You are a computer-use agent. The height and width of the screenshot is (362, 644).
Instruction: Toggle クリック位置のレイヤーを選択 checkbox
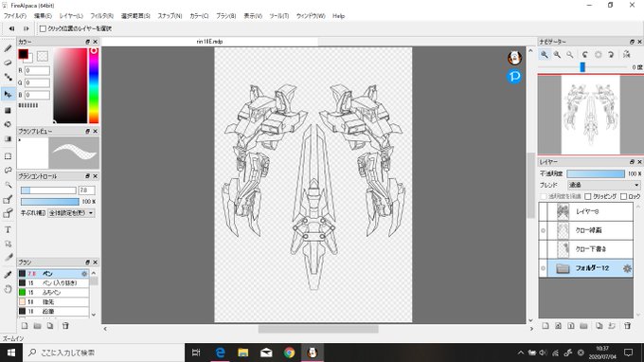tap(43, 28)
